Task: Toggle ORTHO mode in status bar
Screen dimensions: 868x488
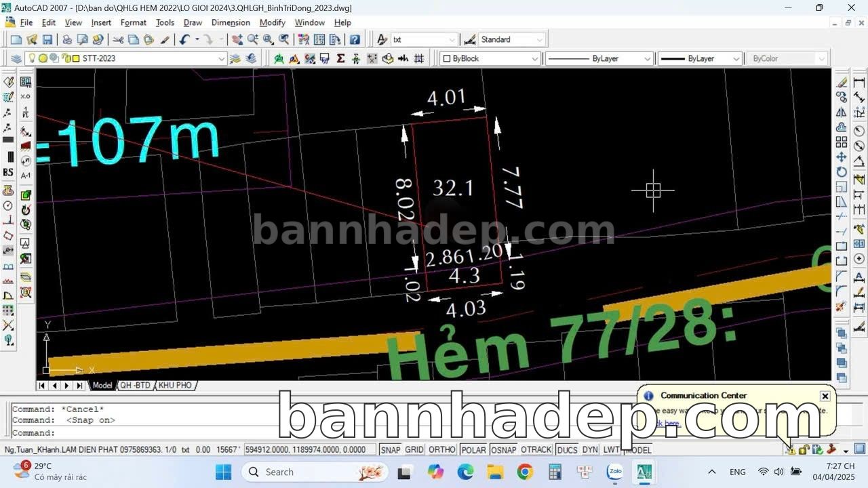Action: point(442,449)
